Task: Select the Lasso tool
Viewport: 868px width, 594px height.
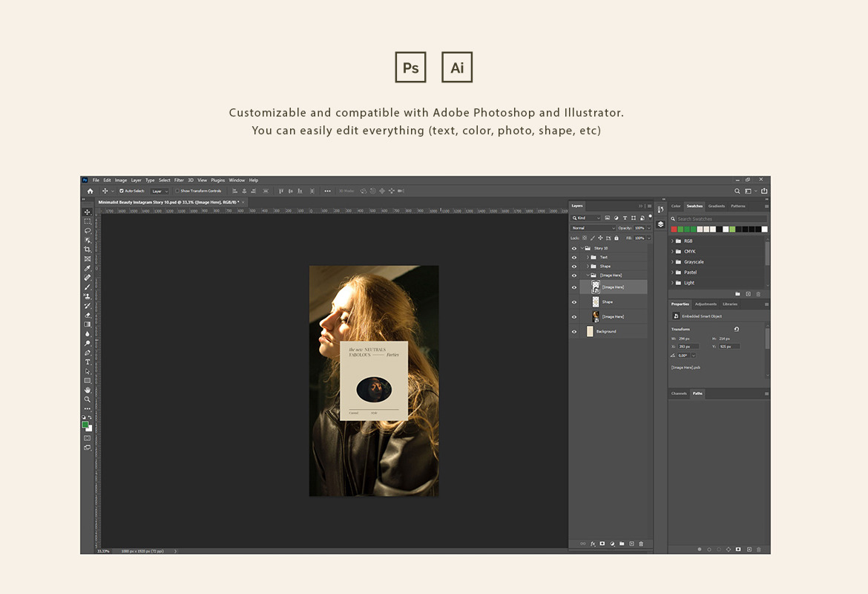Action: pyautogui.click(x=88, y=230)
